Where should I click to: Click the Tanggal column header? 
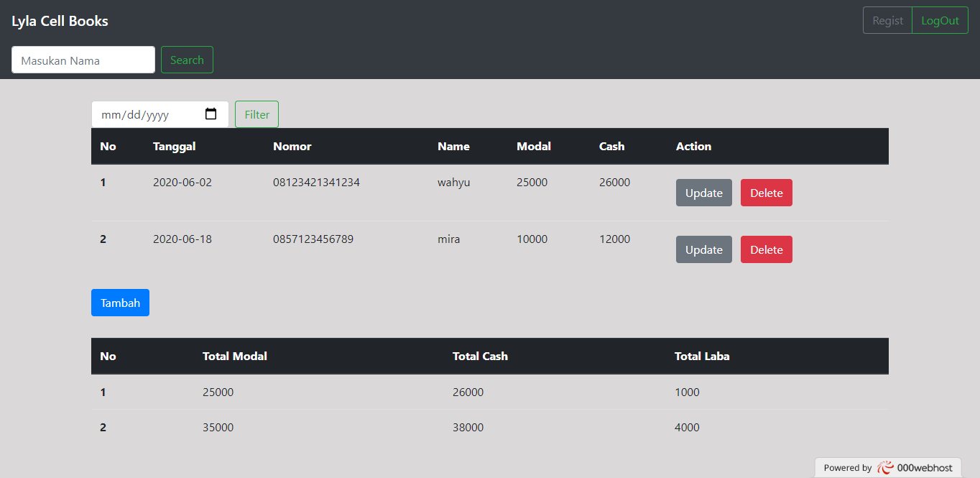tap(175, 146)
